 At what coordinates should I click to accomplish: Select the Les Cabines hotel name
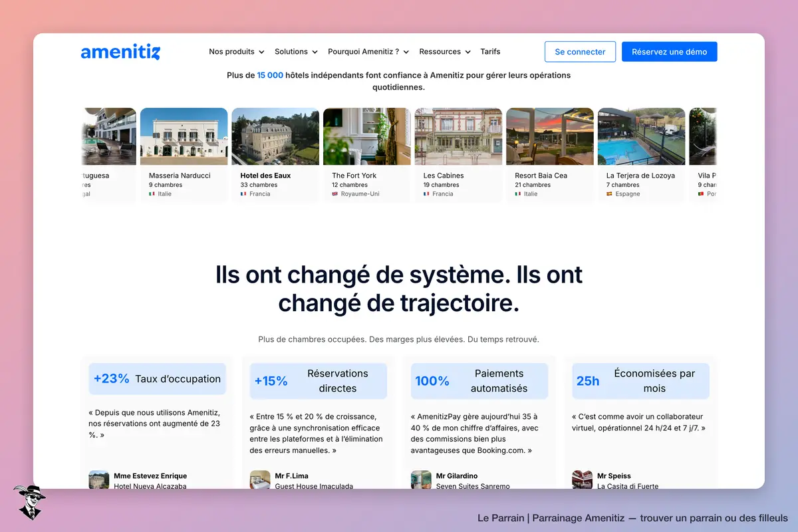coord(444,176)
